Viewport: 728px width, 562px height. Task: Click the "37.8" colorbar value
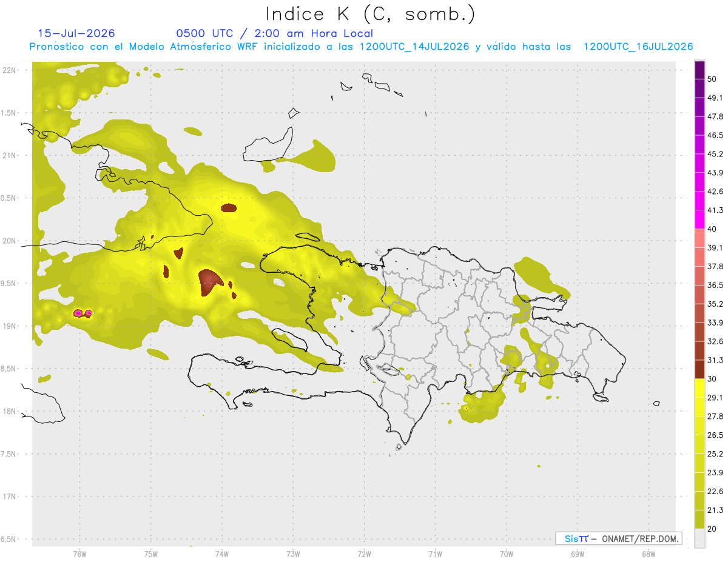(715, 267)
